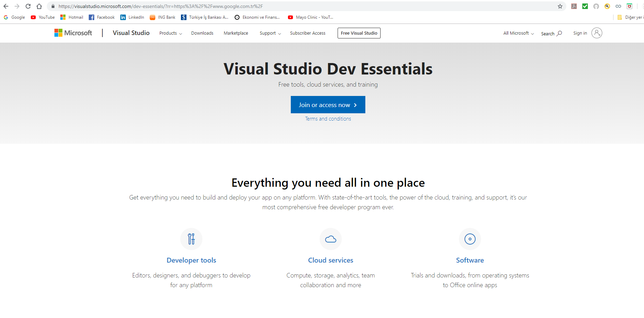The height and width of the screenshot is (318, 644).
Task: Bookmark this page with the star icon
Action: coord(560,6)
